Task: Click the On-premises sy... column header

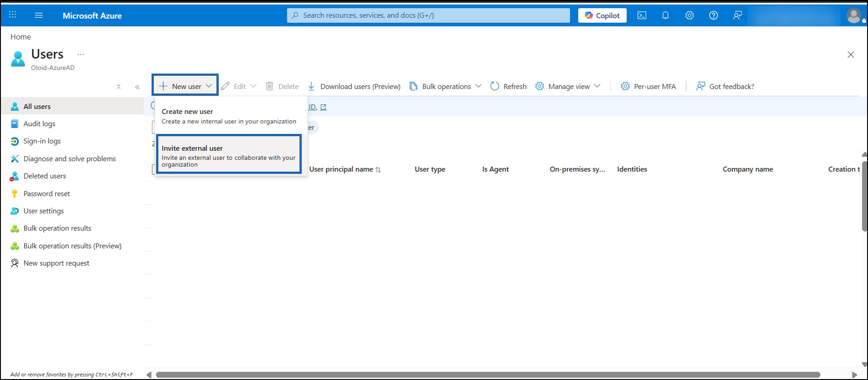Action: tap(577, 169)
